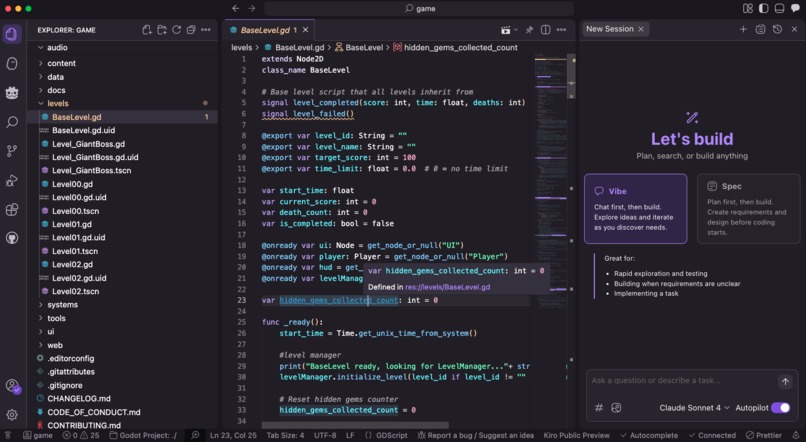Open Manage settings gear in activity bar
The image size is (806, 442).
pyautogui.click(x=12, y=414)
